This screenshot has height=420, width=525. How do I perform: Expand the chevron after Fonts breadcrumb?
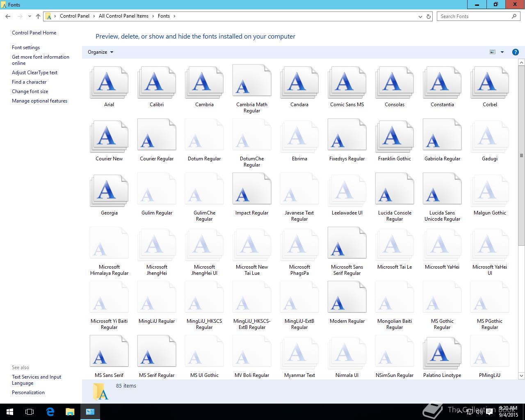pos(174,16)
